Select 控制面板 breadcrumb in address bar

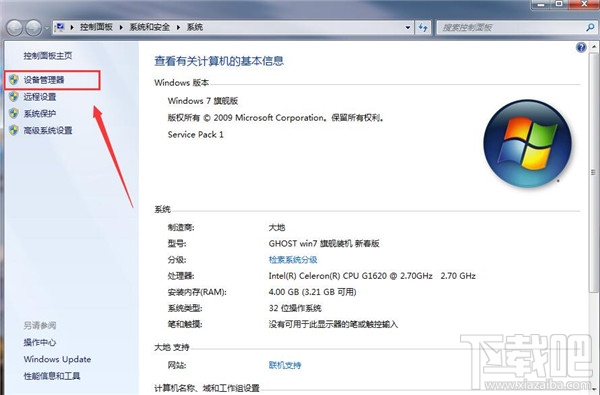point(96,27)
